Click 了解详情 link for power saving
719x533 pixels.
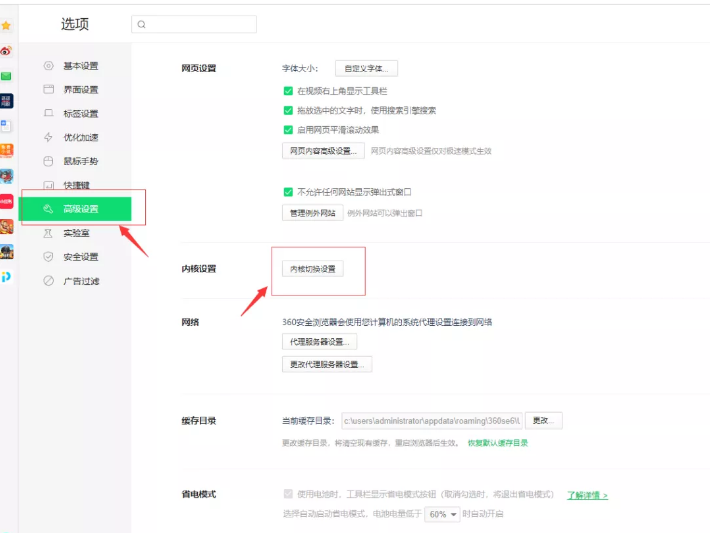pos(587,495)
